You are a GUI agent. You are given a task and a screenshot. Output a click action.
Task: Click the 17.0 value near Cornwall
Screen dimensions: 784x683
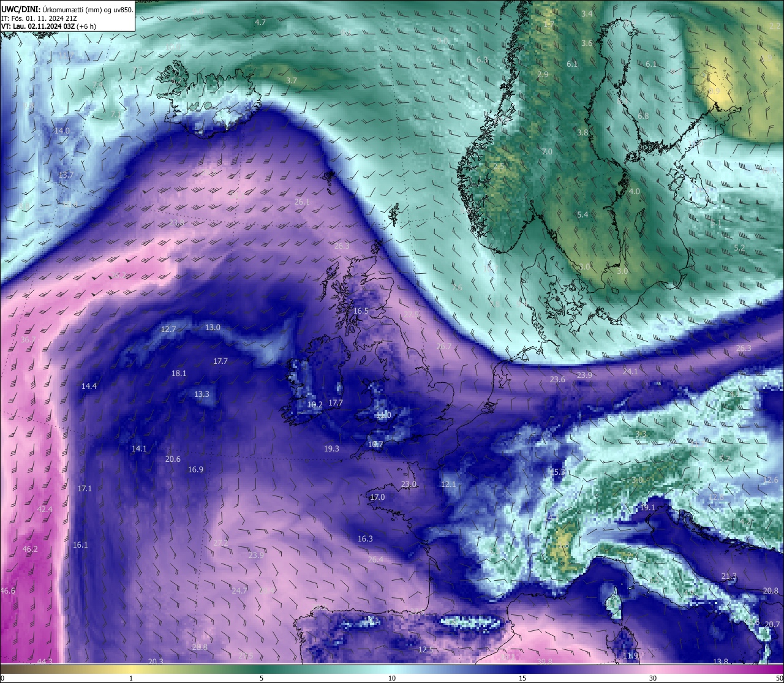click(x=377, y=497)
